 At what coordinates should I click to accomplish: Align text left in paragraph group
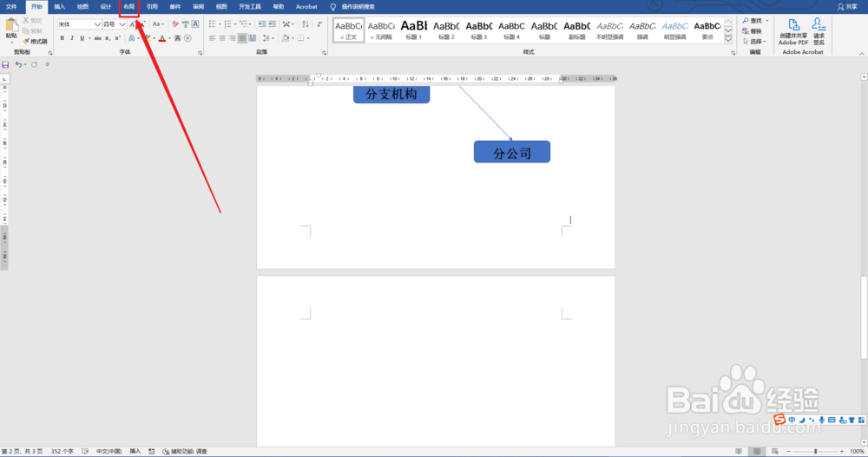pos(213,38)
